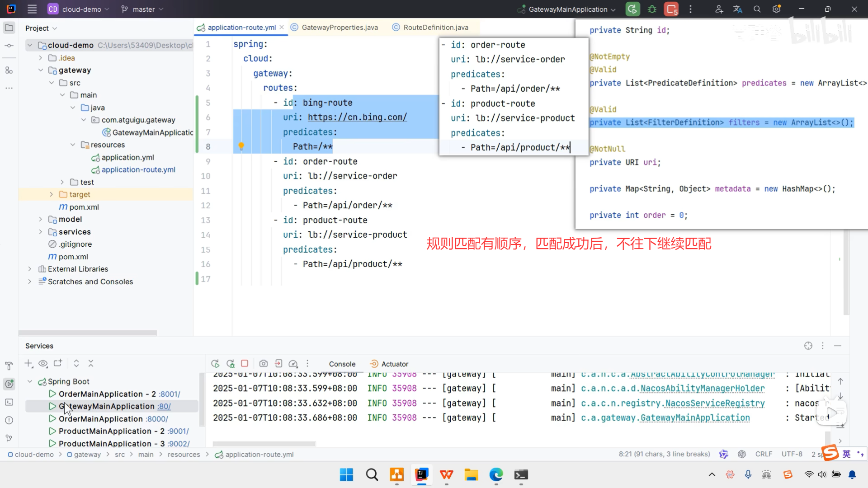This screenshot has width=868, height=488.
Task: Rerun application using the green rerun icon
Action: pyautogui.click(x=632, y=9)
